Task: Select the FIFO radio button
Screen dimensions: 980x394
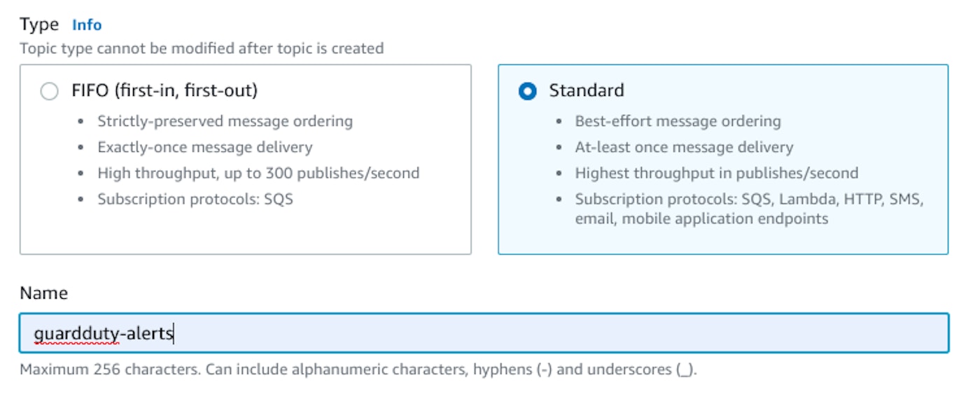Action: click(49, 92)
